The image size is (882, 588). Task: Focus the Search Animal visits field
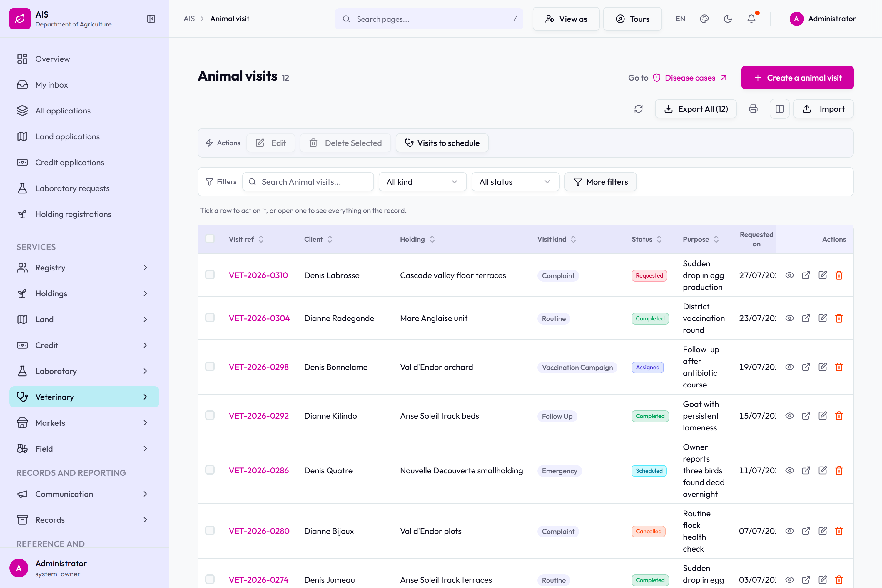coord(308,182)
